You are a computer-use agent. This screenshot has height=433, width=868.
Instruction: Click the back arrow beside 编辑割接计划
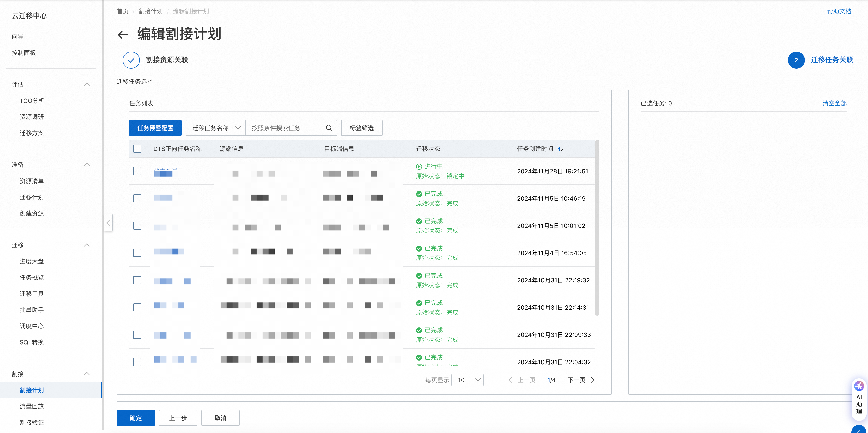pos(123,34)
